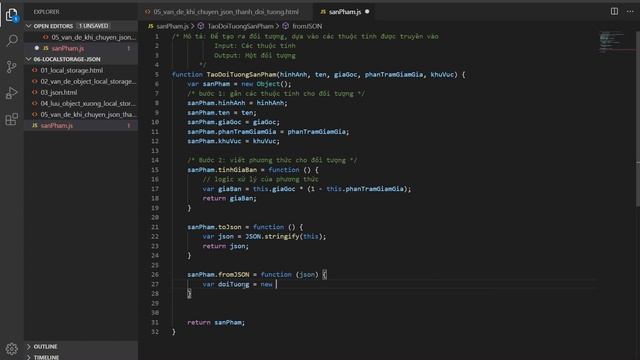Click 'new Object()' on line 6

pyautogui.click(x=266, y=84)
